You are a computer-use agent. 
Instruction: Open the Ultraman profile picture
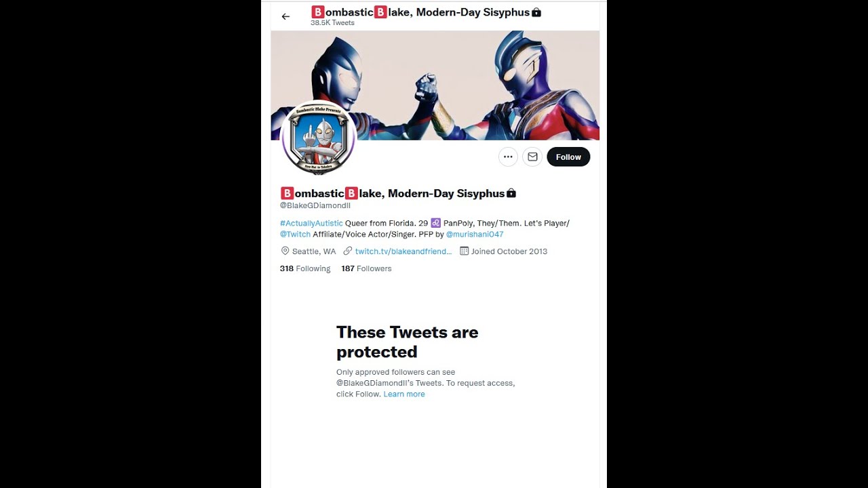point(318,139)
